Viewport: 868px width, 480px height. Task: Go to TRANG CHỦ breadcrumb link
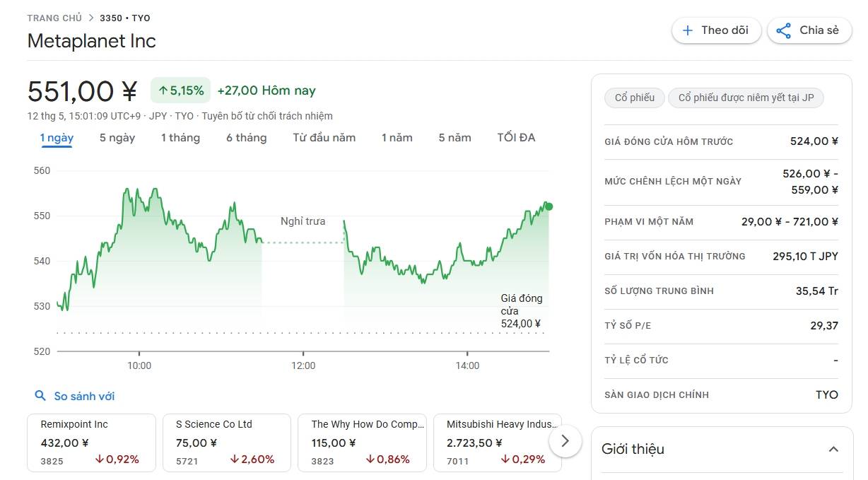pyautogui.click(x=54, y=18)
